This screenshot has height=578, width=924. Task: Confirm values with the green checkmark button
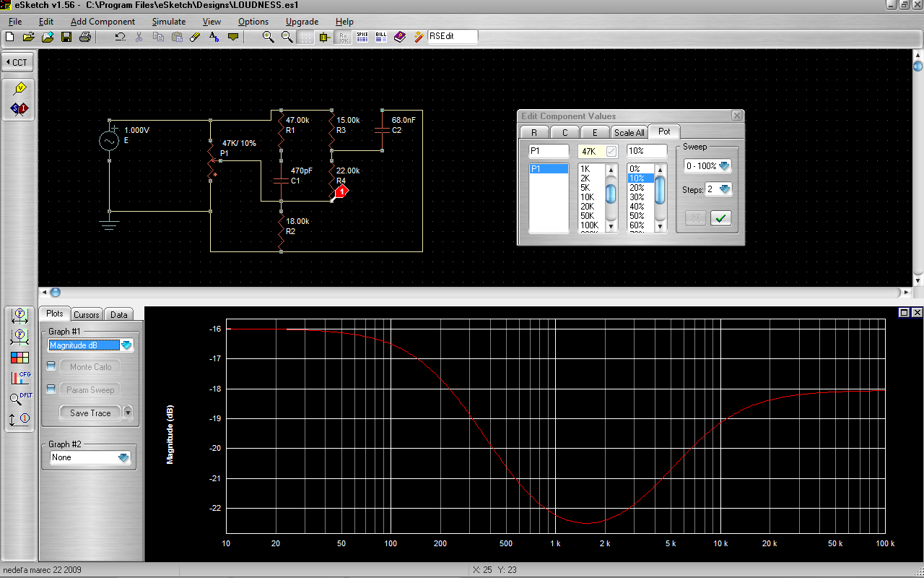click(720, 218)
